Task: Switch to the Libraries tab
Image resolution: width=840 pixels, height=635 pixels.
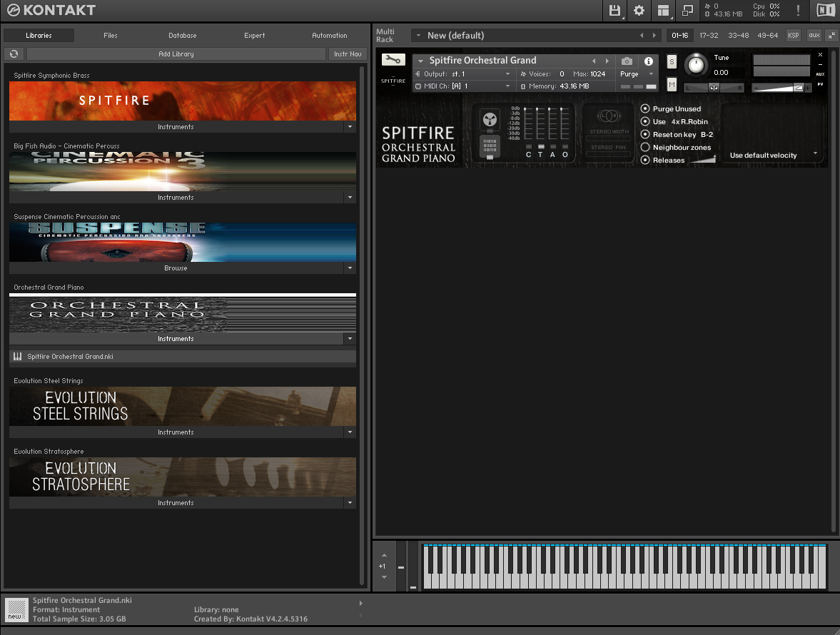Action: pyautogui.click(x=39, y=36)
